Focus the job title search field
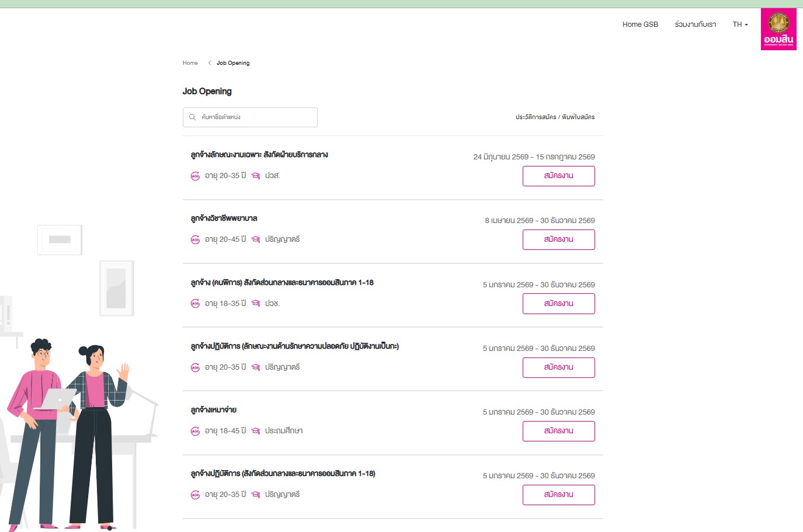This screenshot has width=803, height=532. coord(250,117)
